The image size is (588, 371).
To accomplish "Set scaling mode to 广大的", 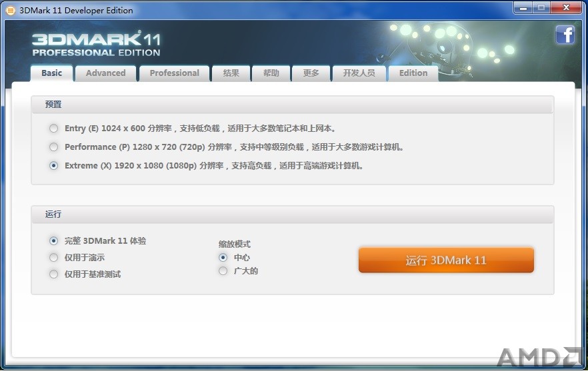I will pos(223,271).
